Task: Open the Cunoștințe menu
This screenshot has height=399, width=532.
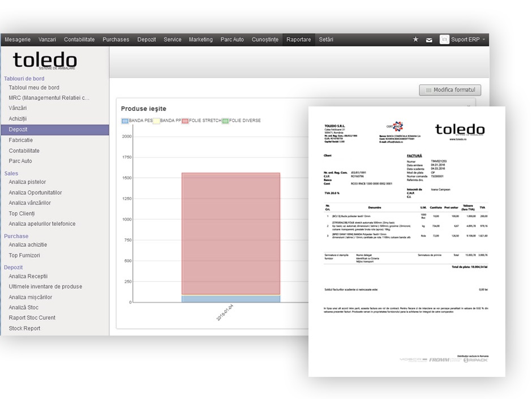Action: click(x=265, y=40)
